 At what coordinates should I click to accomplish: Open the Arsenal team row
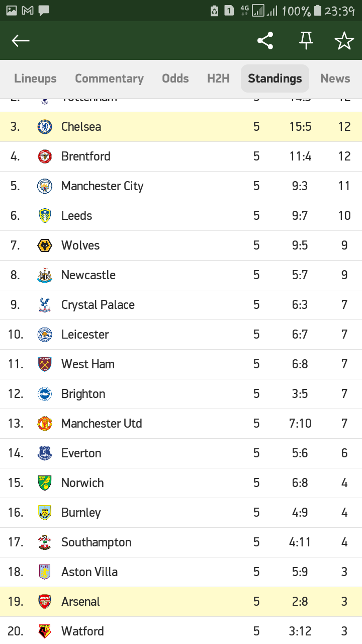tap(181, 602)
